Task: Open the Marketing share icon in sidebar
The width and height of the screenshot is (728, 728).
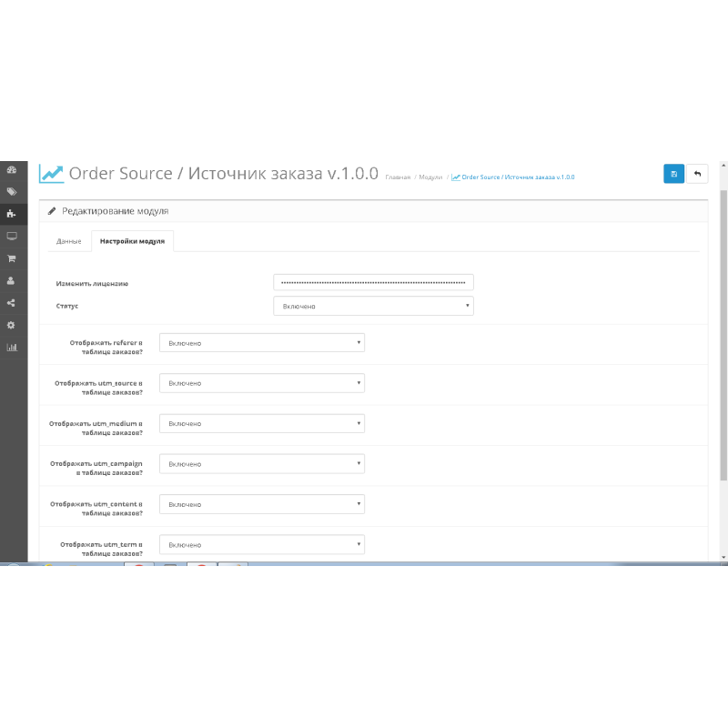Action: point(12,303)
